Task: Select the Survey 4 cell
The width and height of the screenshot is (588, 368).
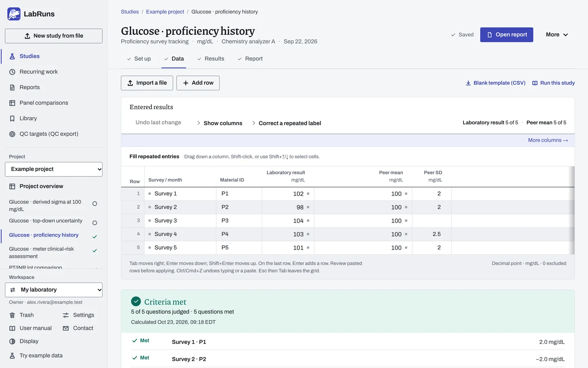Action: click(181, 234)
